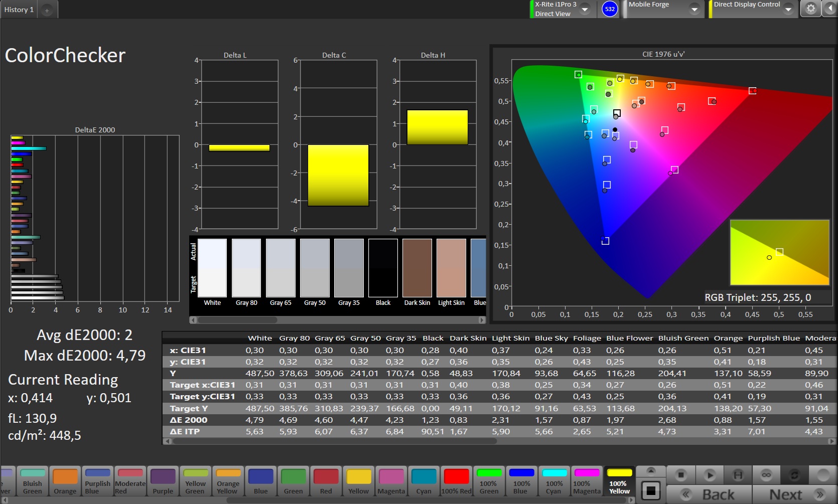Click the stop measurement icon
This screenshot has width=838, height=504.
681,474
